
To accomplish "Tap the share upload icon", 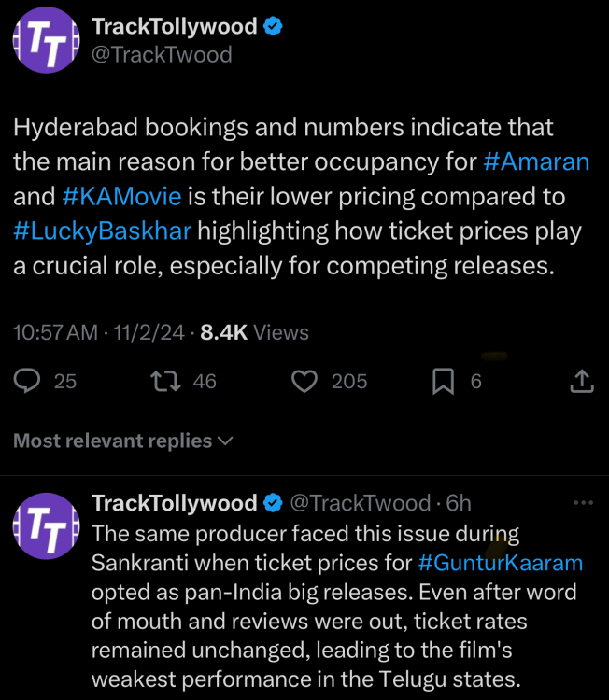I will (582, 381).
